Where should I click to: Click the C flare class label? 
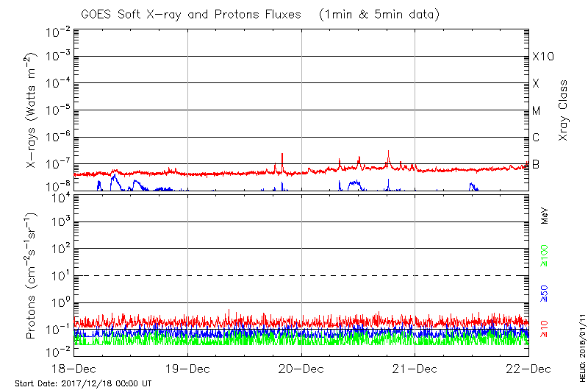tap(537, 138)
